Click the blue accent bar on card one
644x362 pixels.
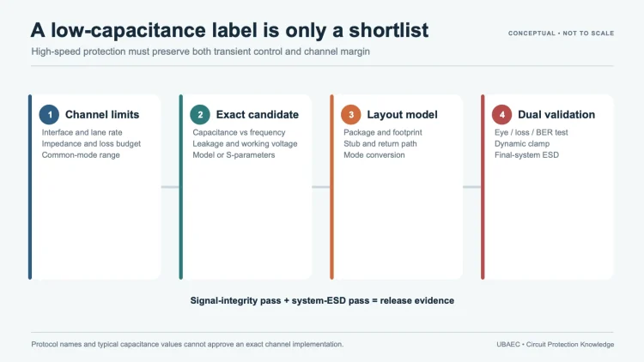tap(30, 187)
